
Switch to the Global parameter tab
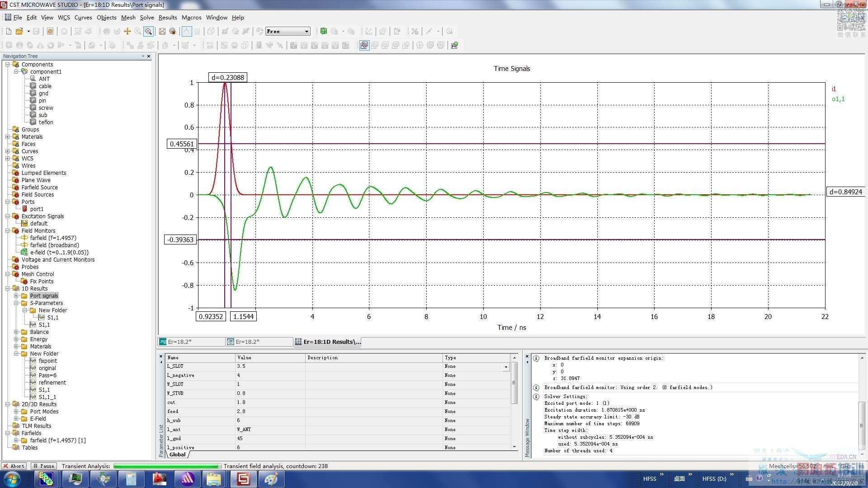177,455
